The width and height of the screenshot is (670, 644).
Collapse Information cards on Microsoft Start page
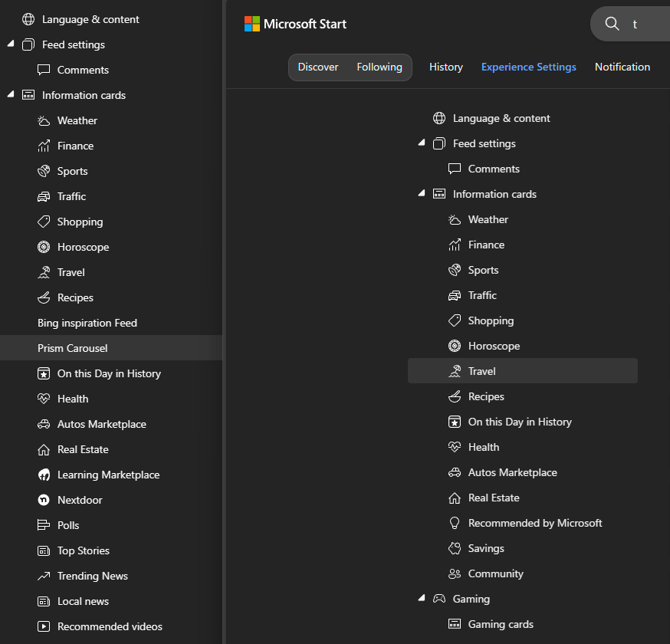422,192
